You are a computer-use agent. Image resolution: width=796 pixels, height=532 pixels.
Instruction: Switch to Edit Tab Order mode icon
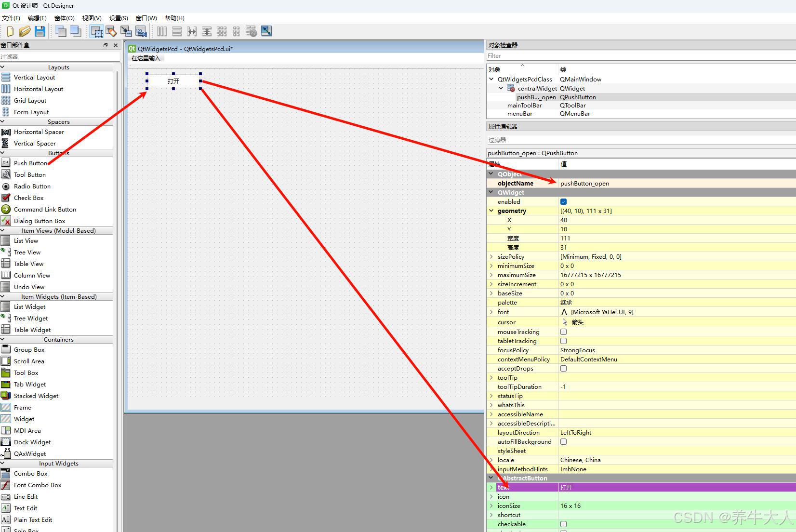pos(141,32)
